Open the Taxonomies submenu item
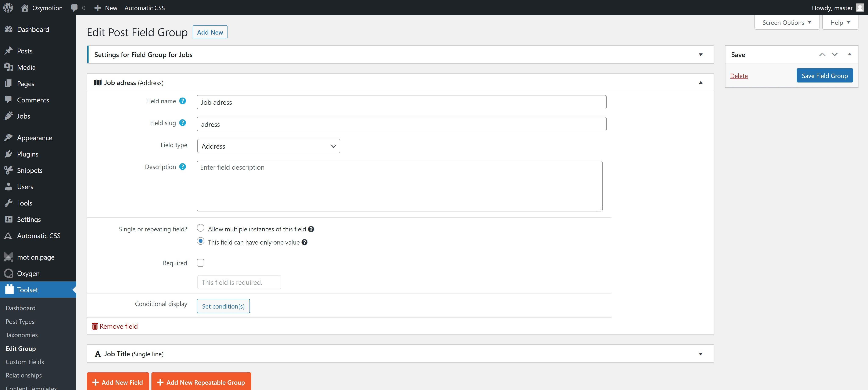Screen dimensions: 868x390 pyautogui.click(x=22, y=335)
